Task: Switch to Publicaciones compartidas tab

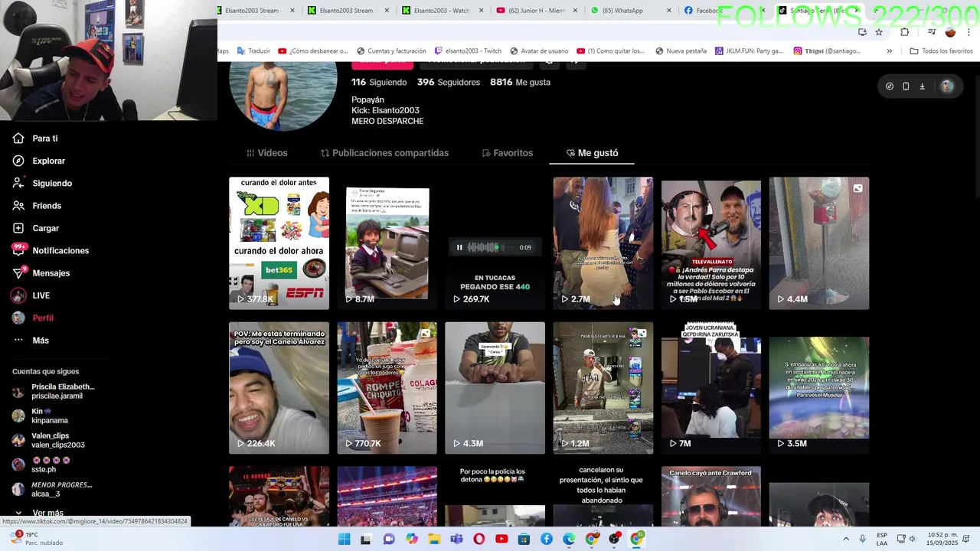Action: click(x=384, y=153)
